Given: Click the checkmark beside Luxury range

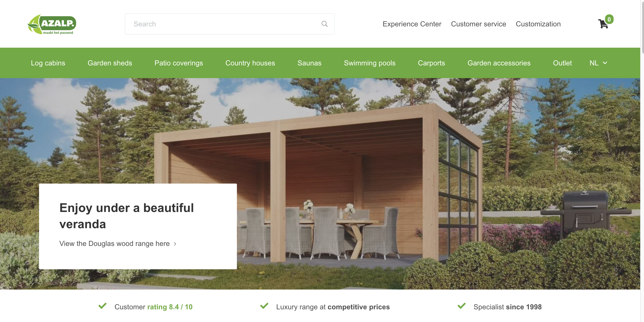Looking at the screenshot, I should click(x=264, y=306).
